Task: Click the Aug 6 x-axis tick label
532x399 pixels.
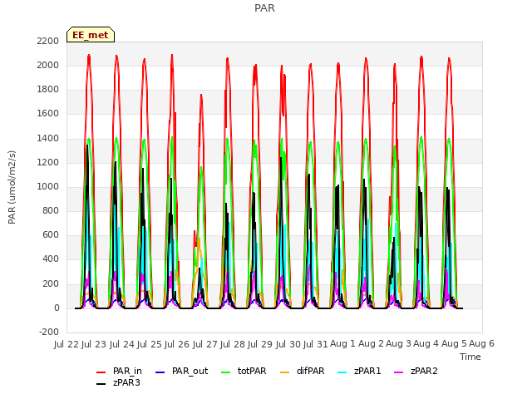Action: [x=481, y=343]
